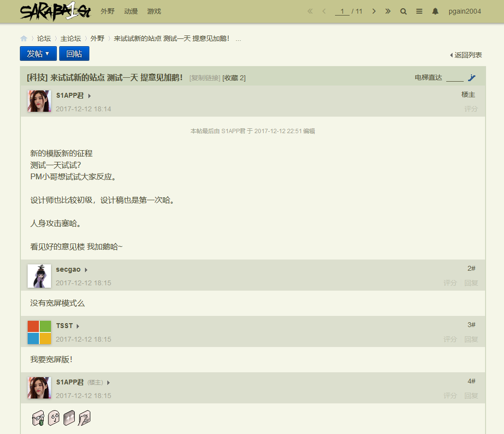Click TSST's Microsoft logo avatar
Screen dimensions: 504x434
point(39,332)
